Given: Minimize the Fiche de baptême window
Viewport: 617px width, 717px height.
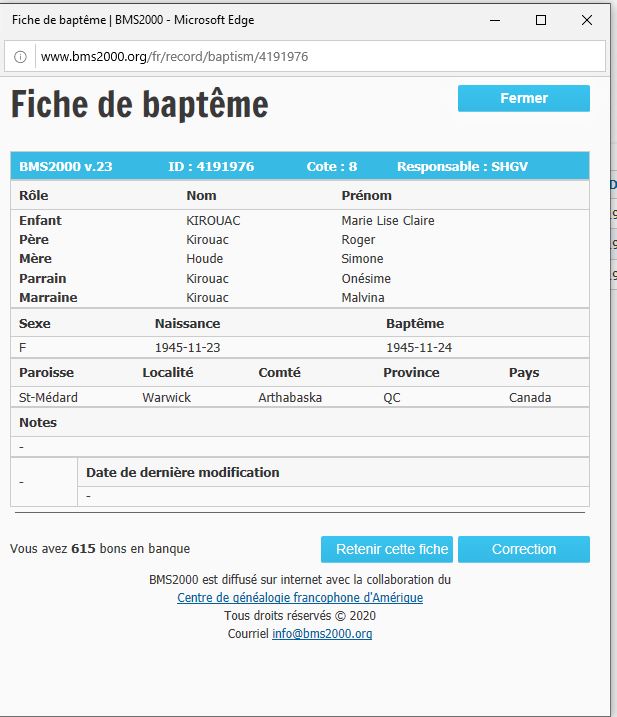Looking at the screenshot, I should [x=495, y=20].
